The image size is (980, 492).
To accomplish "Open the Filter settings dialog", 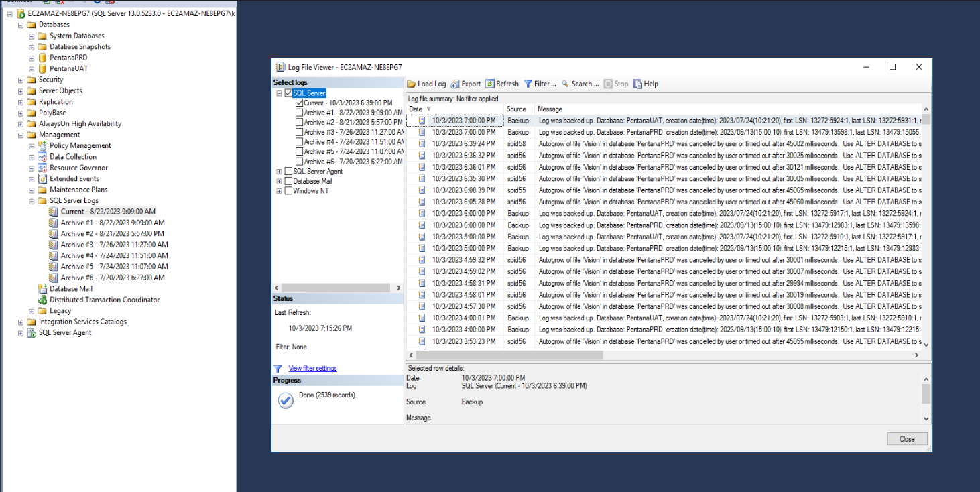I will pyautogui.click(x=540, y=83).
